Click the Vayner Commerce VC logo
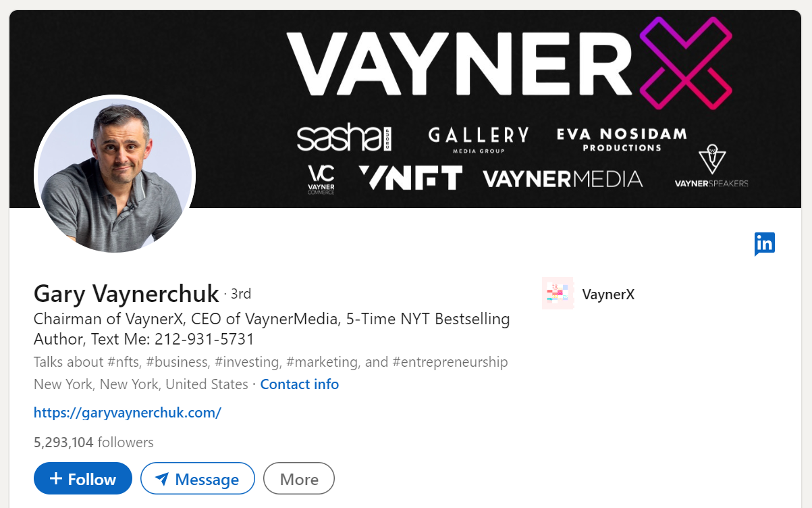The image size is (812, 508). pyautogui.click(x=321, y=180)
